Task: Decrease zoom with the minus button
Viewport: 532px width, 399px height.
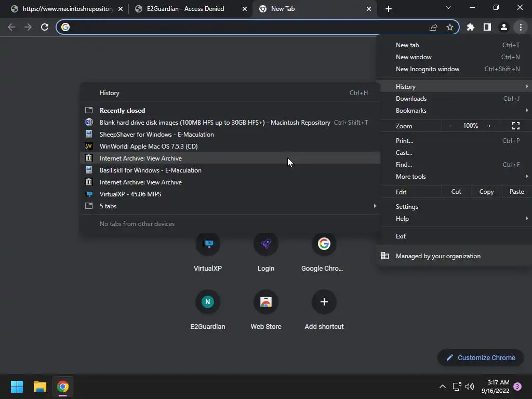Action: coord(451,126)
